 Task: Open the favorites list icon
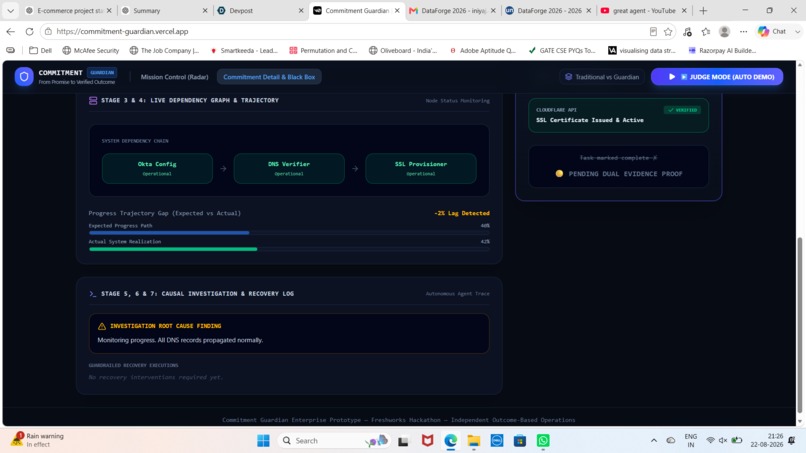[x=706, y=31]
